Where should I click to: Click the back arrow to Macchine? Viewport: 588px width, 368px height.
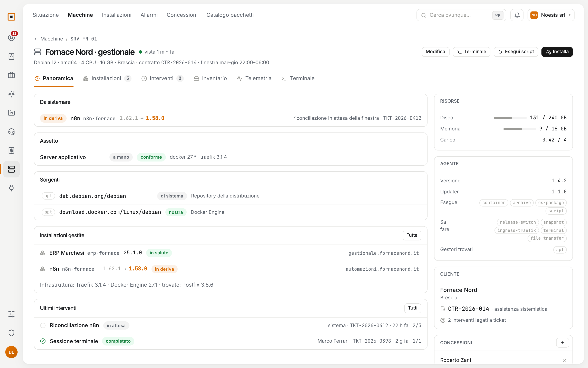36,39
